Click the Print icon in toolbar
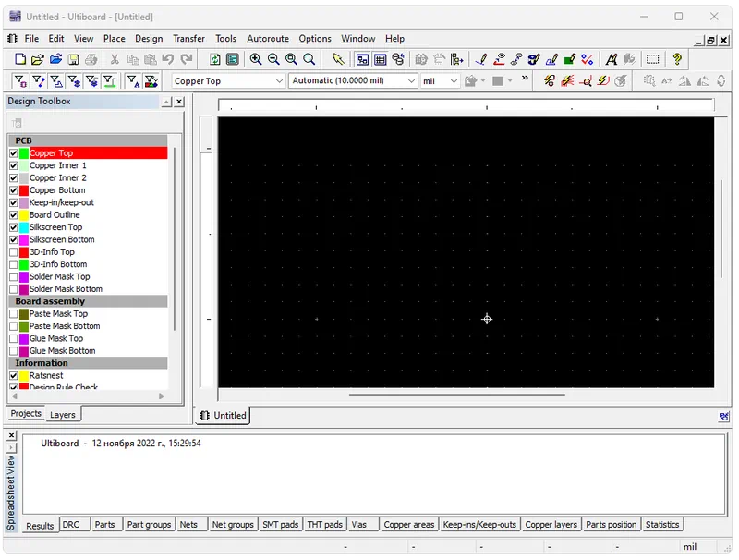This screenshot has height=560, width=739. click(91, 59)
